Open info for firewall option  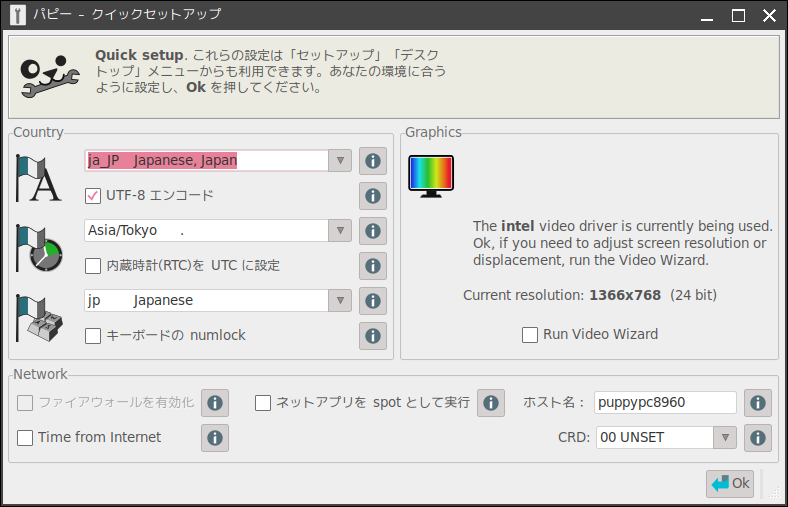click(215, 403)
